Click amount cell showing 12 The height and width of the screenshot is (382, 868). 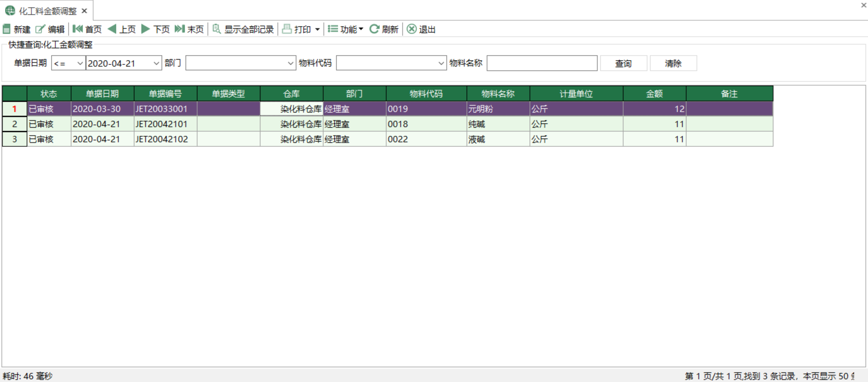coord(655,109)
